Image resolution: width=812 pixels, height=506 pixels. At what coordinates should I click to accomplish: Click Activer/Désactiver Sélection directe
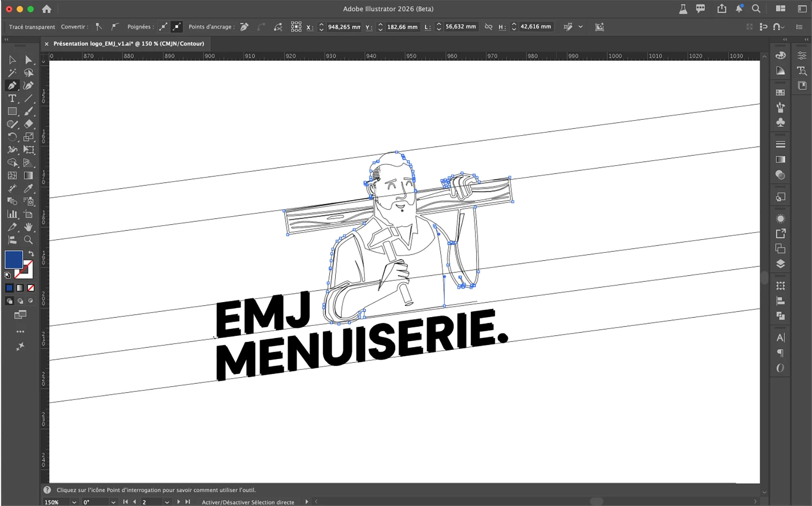tap(248, 502)
